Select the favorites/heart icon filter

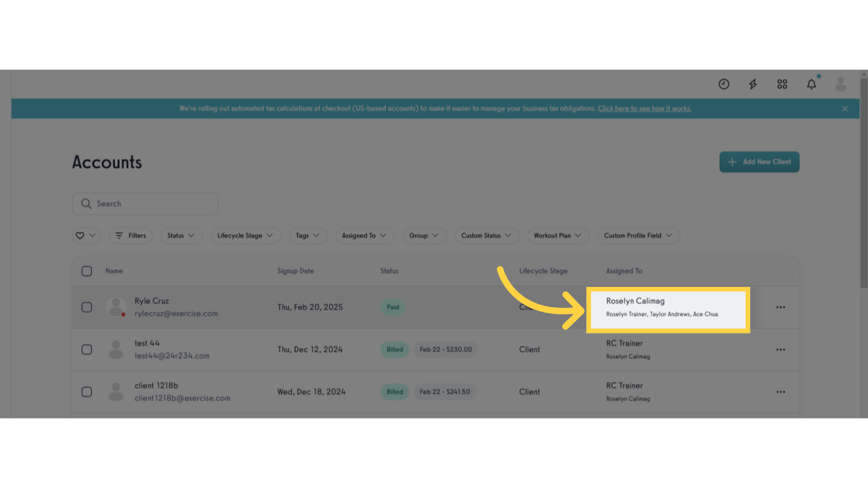pyautogui.click(x=85, y=235)
